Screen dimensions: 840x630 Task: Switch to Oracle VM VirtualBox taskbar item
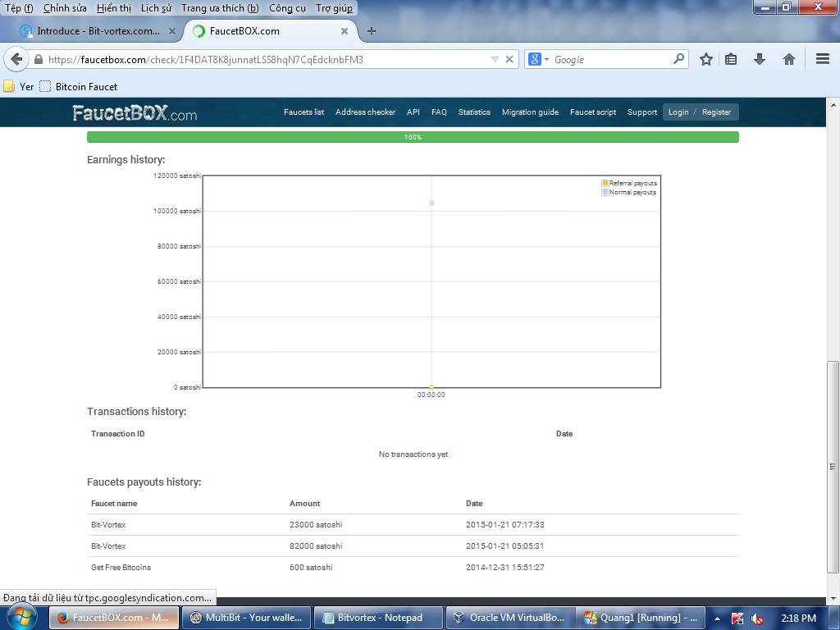[509, 618]
